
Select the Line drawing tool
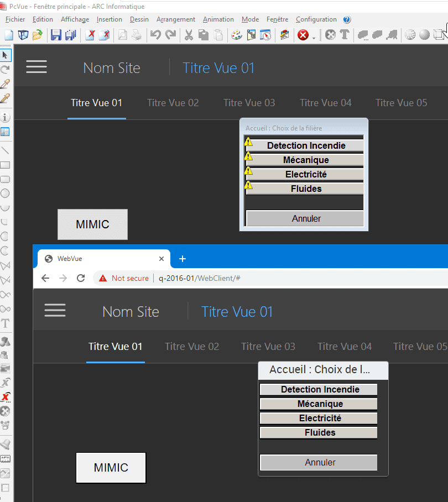pos(6,150)
